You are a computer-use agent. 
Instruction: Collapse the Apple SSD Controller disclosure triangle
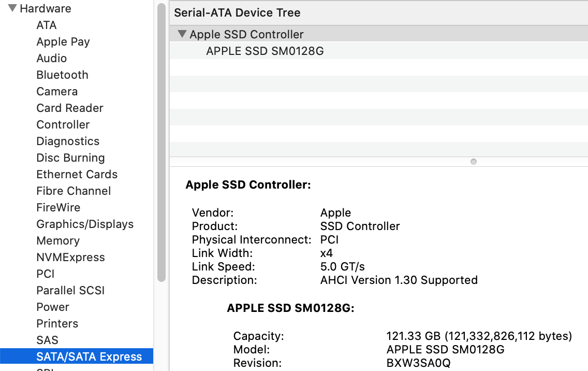pos(182,34)
